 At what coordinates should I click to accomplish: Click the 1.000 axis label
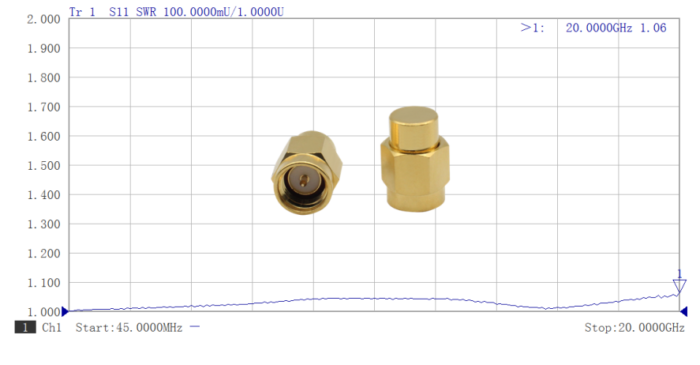point(43,312)
